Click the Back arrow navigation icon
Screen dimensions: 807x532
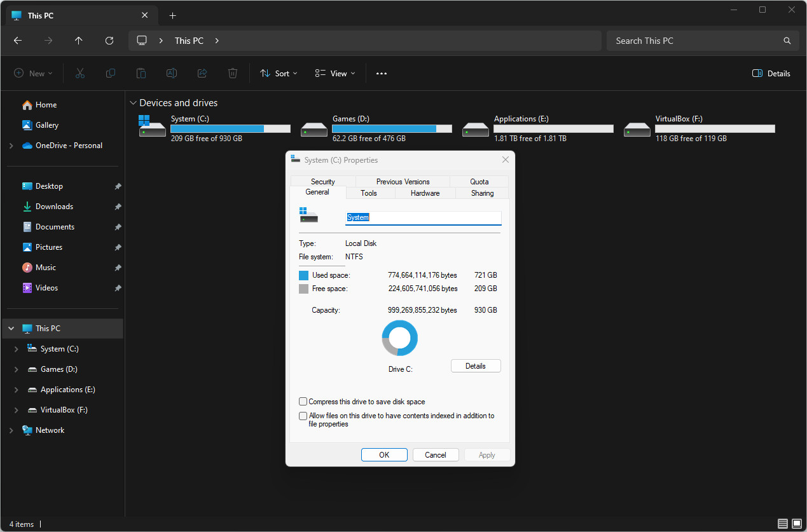[18, 41]
